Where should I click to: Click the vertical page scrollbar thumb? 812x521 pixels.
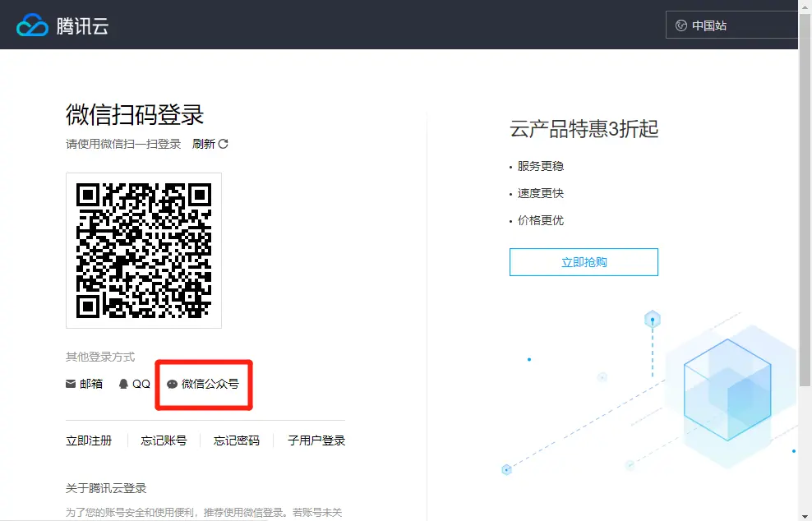(x=805, y=200)
